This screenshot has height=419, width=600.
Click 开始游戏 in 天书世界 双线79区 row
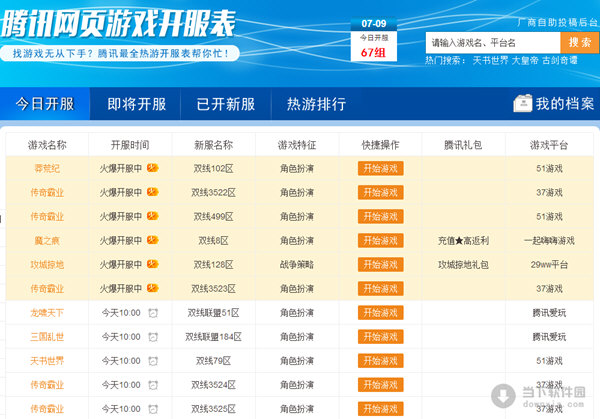(380, 361)
